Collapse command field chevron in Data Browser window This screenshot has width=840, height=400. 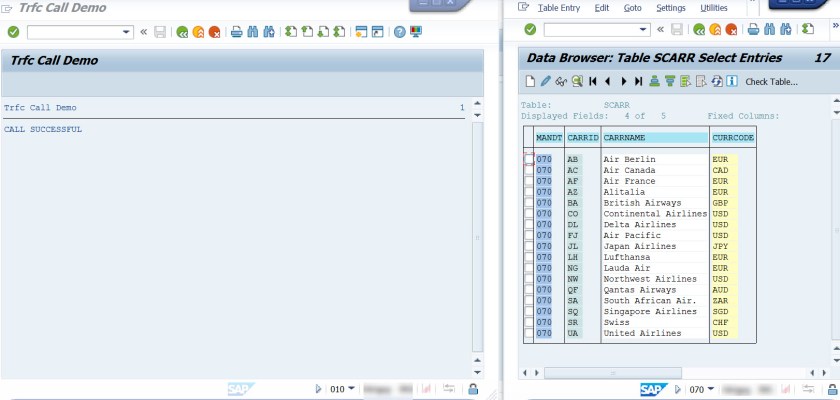661,29
